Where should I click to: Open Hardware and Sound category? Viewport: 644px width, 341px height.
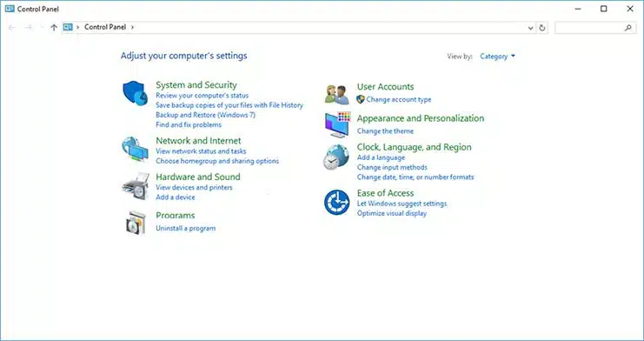tap(198, 177)
